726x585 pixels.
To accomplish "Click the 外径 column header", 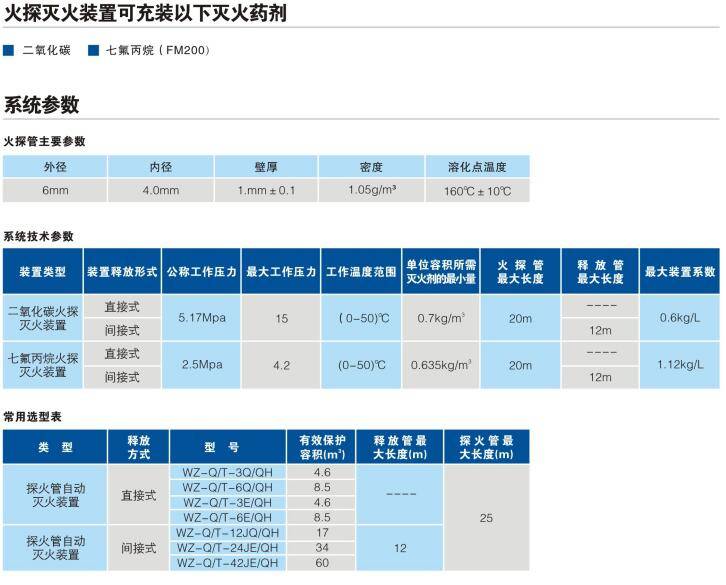I will tap(55, 167).
